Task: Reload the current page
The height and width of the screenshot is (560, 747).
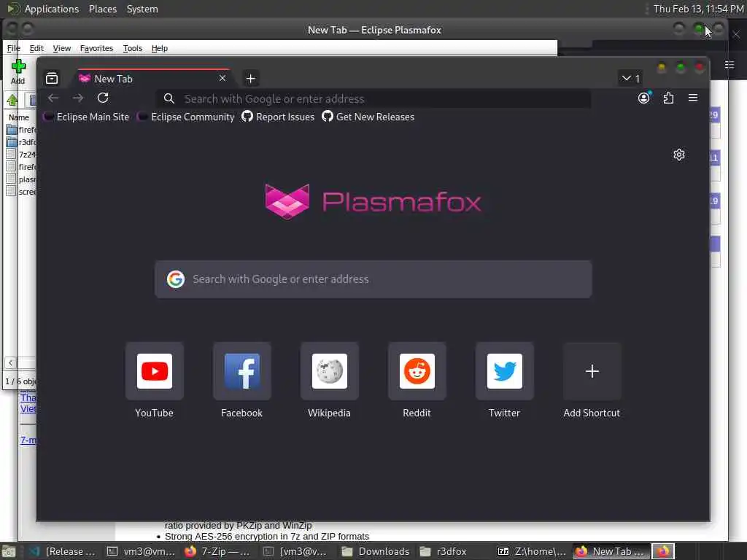Action: click(103, 98)
